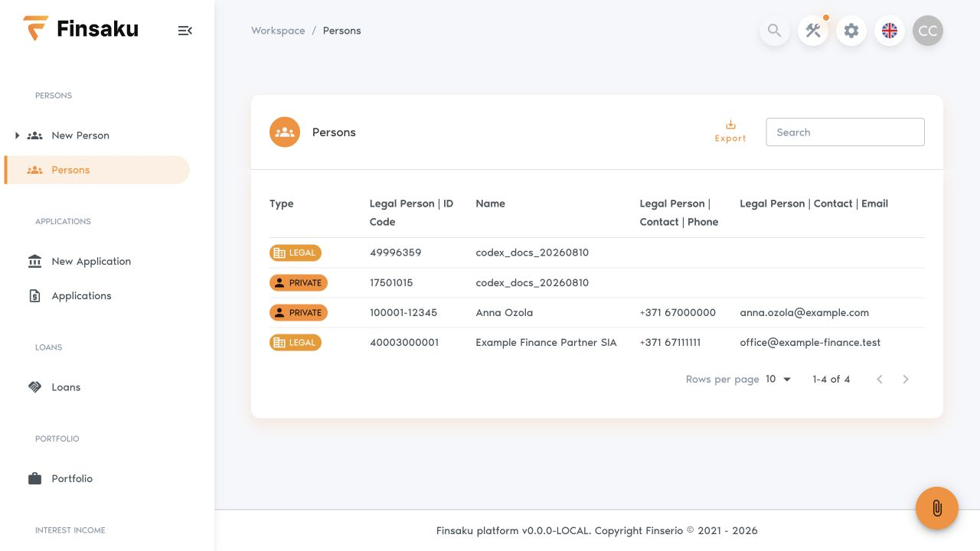The height and width of the screenshot is (551, 980).
Task: Click the LEGAL badge for code 49996359
Action: pyautogui.click(x=296, y=253)
